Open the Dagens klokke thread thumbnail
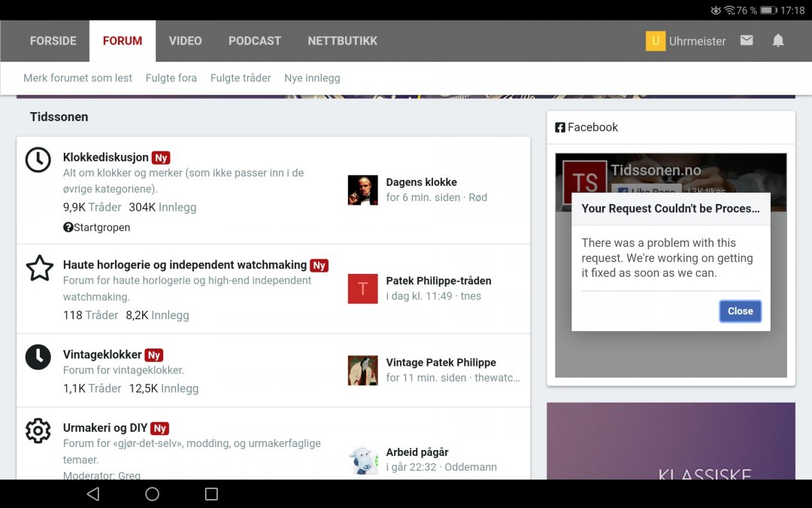 click(363, 190)
